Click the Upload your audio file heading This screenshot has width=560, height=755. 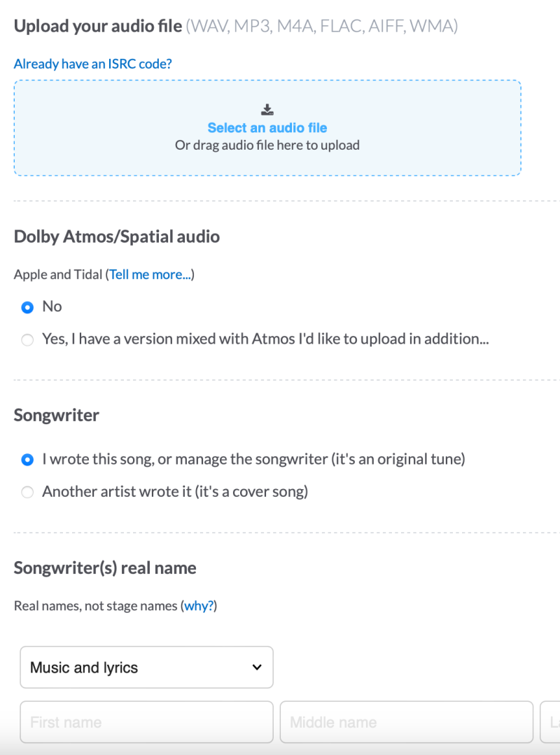98,27
